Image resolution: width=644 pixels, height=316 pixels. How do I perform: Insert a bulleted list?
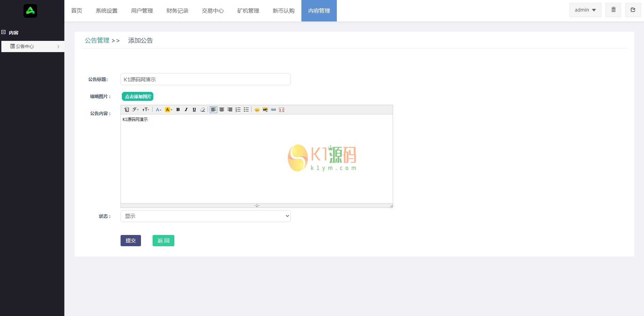pyautogui.click(x=246, y=110)
